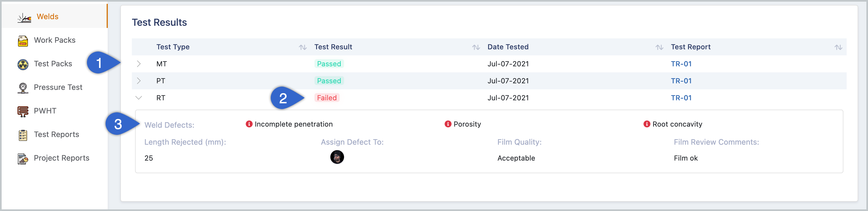This screenshot has width=868, height=211.
Task: Expand the MT test result row
Action: pos(138,64)
